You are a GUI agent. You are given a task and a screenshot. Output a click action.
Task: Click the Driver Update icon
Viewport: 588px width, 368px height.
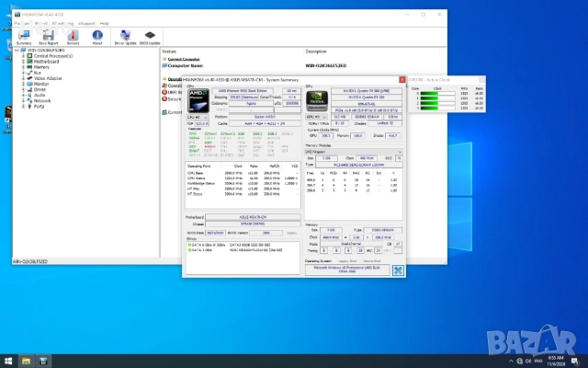(125, 38)
